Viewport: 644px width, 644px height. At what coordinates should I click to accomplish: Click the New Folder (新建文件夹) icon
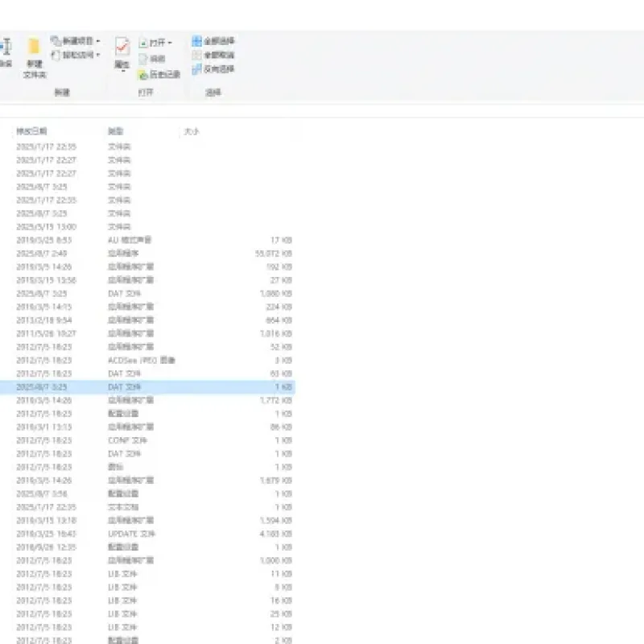pos(34,47)
